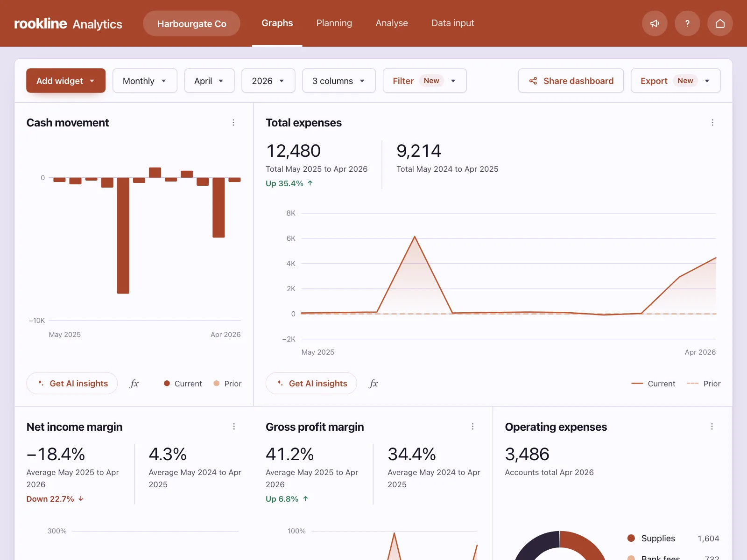Click the Up 6.8% change indicator

(x=287, y=499)
